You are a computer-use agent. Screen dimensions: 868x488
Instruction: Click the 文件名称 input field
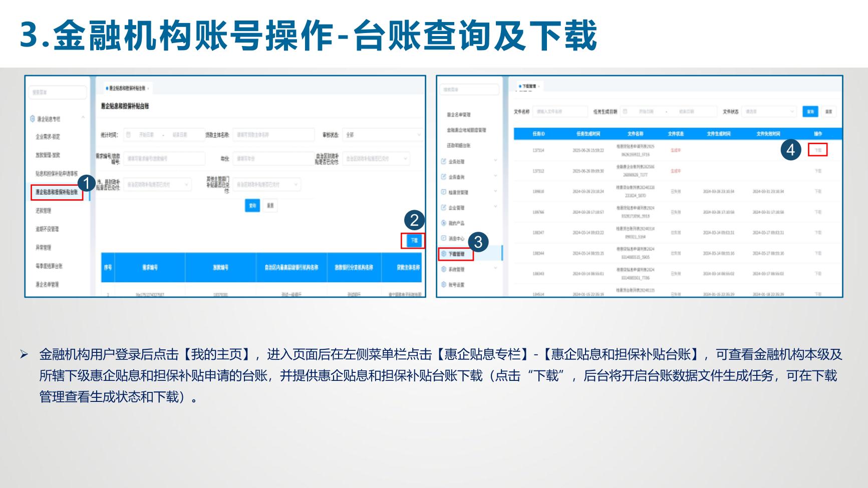click(559, 112)
